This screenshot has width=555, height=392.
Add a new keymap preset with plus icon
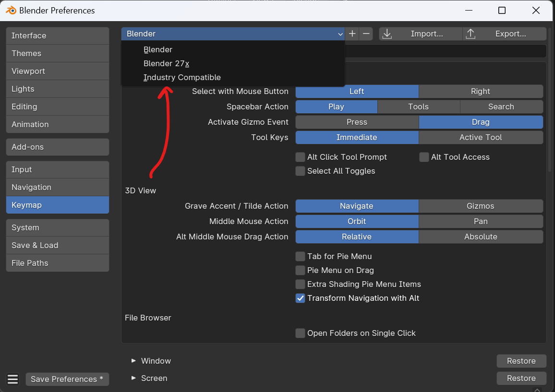(352, 34)
